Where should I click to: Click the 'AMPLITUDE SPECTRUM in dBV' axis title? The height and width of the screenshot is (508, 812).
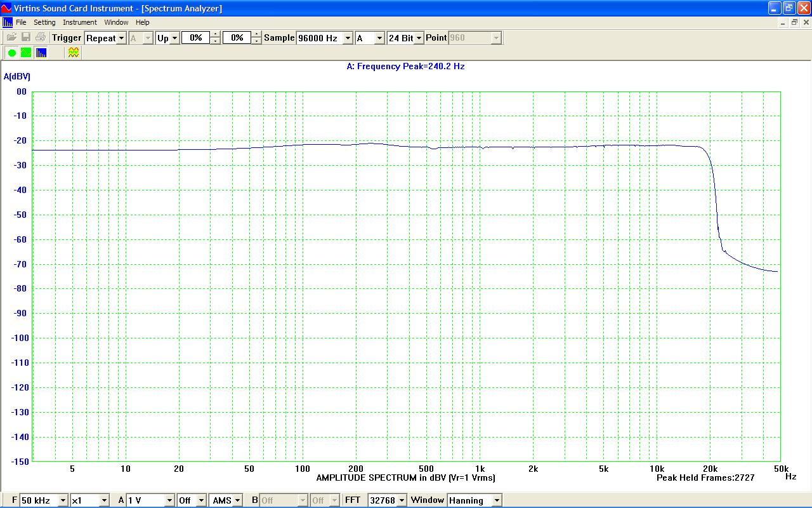tap(406, 478)
